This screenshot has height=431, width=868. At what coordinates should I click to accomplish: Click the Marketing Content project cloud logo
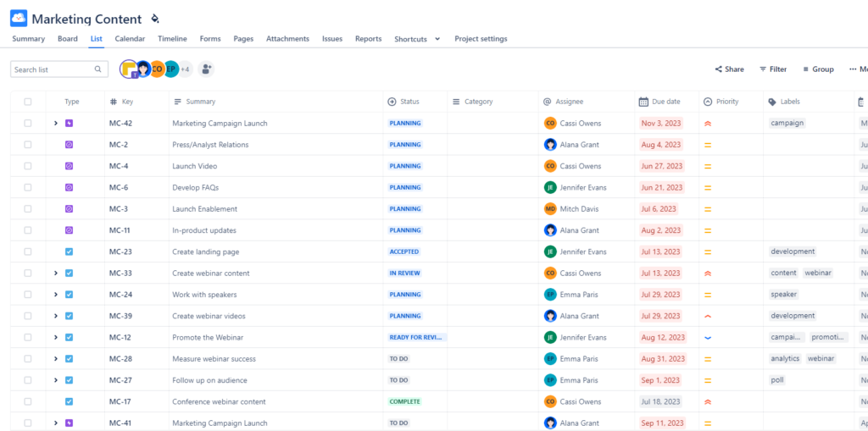[19, 19]
